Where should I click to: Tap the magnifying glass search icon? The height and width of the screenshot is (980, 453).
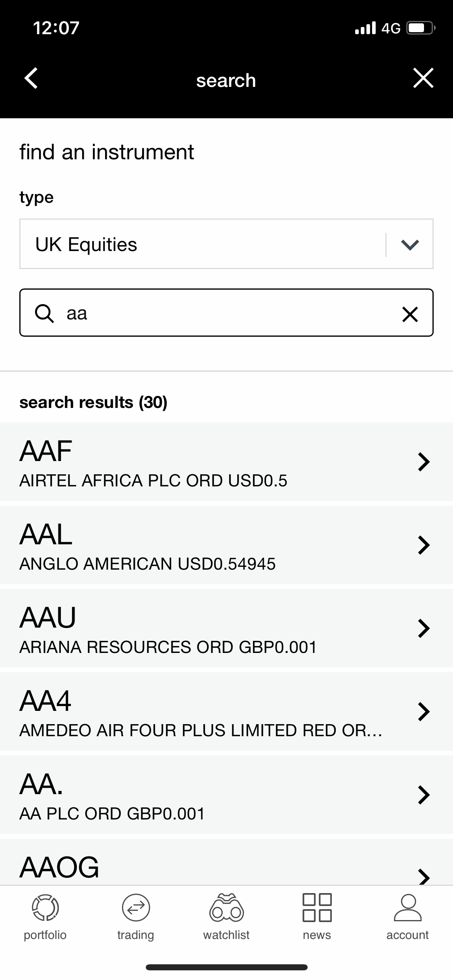click(x=44, y=313)
